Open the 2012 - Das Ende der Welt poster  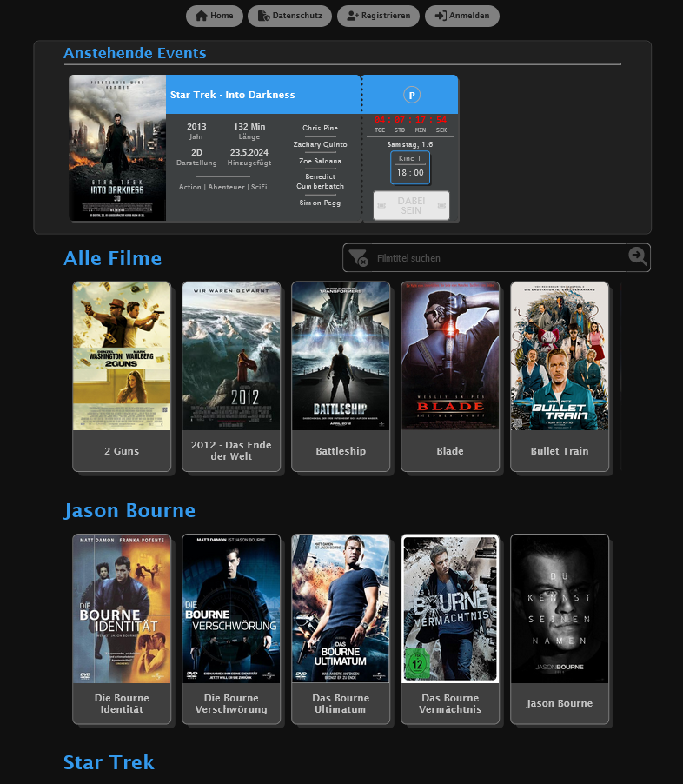click(x=231, y=356)
